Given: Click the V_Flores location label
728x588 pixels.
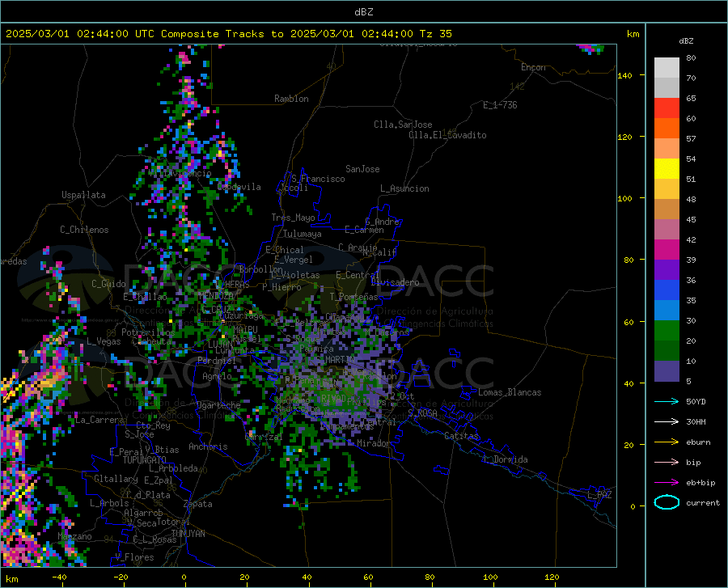Looking at the screenshot, I should [134, 557].
